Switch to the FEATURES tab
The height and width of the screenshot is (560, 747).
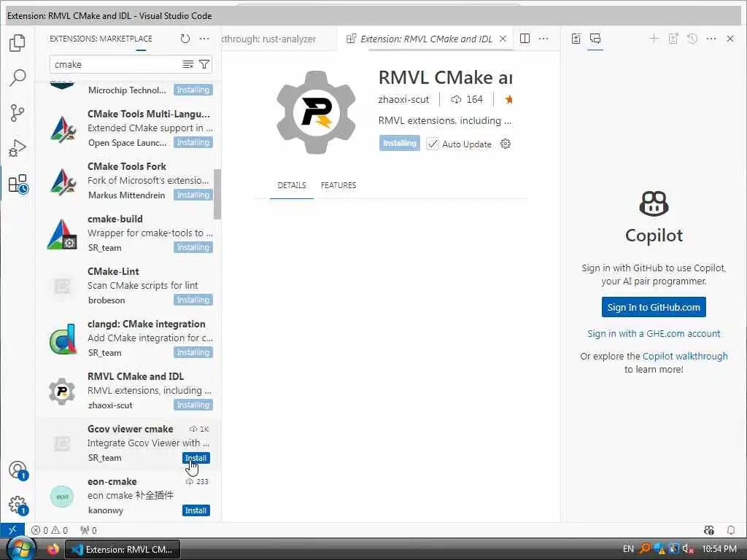point(338,185)
